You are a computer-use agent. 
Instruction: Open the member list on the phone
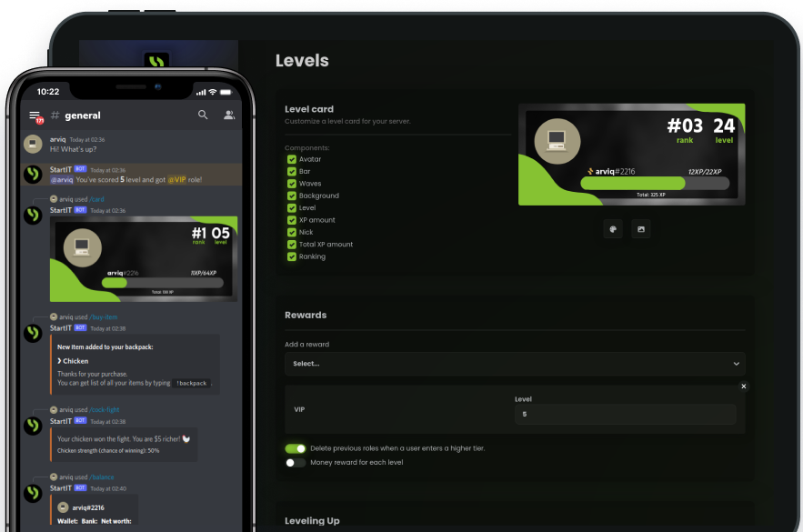(229, 115)
